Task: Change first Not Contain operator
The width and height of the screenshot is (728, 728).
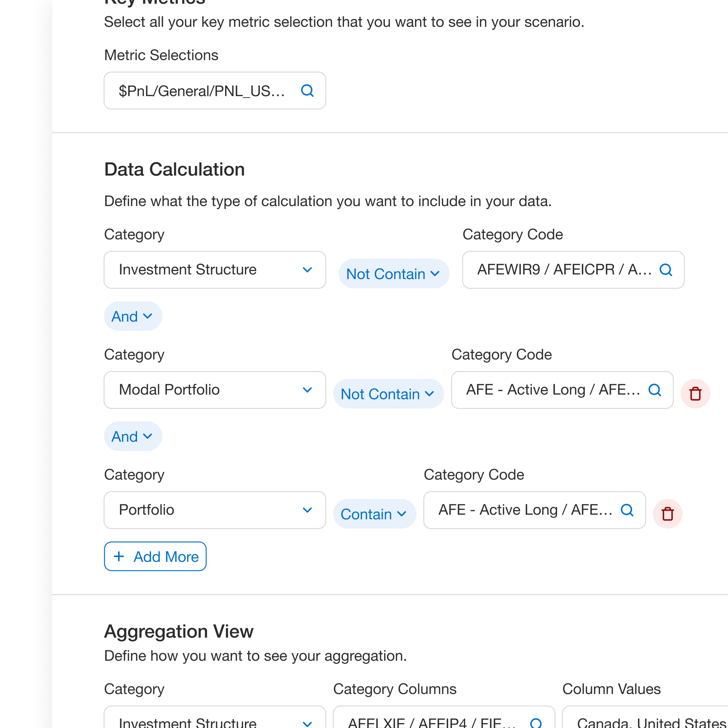Action: [393, 274]
